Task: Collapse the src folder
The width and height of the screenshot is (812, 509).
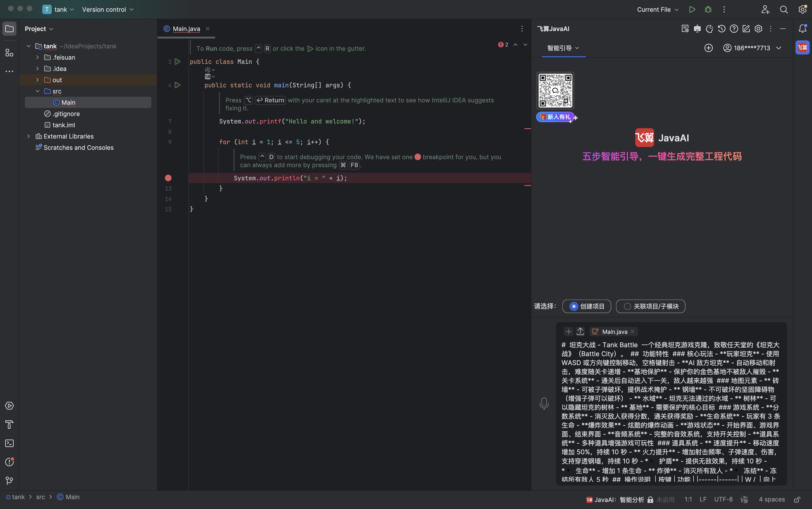Action: [37, 91]
